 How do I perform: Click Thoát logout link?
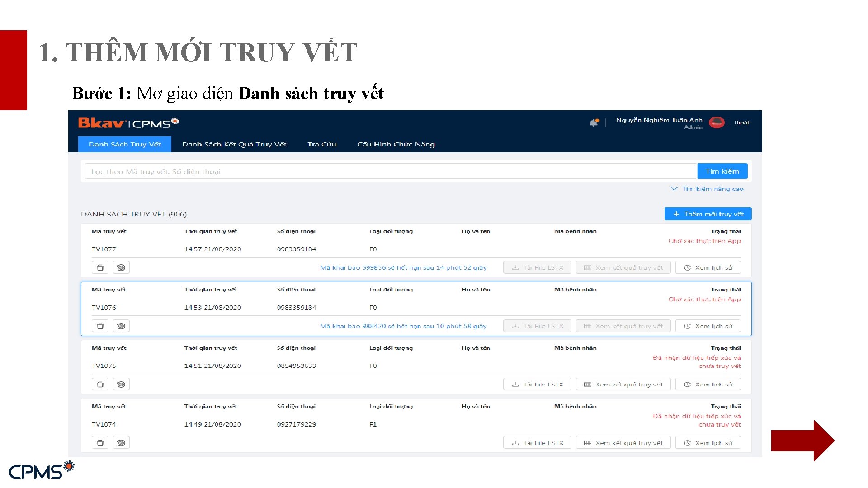(x=741, y=122)
